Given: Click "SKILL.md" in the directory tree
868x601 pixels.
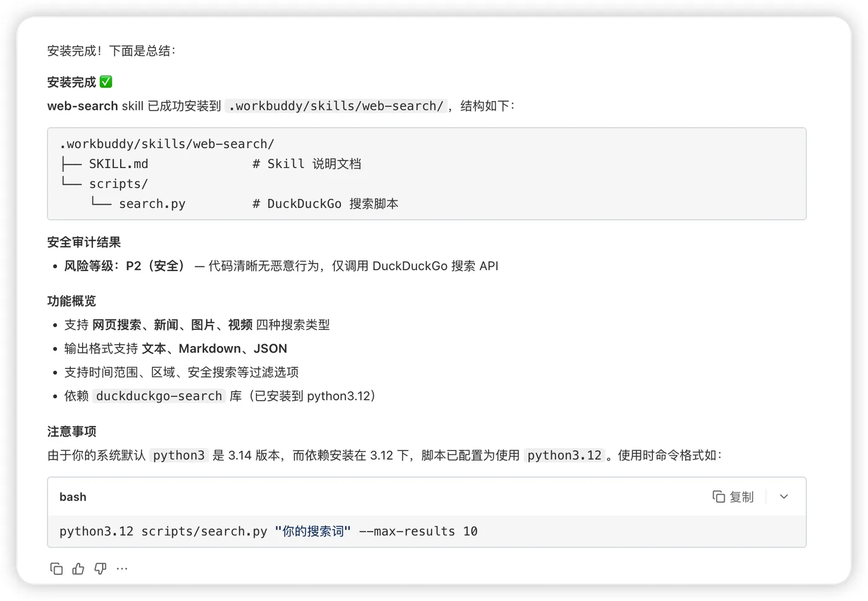Looking at the screenshot, I should (118, 164).
